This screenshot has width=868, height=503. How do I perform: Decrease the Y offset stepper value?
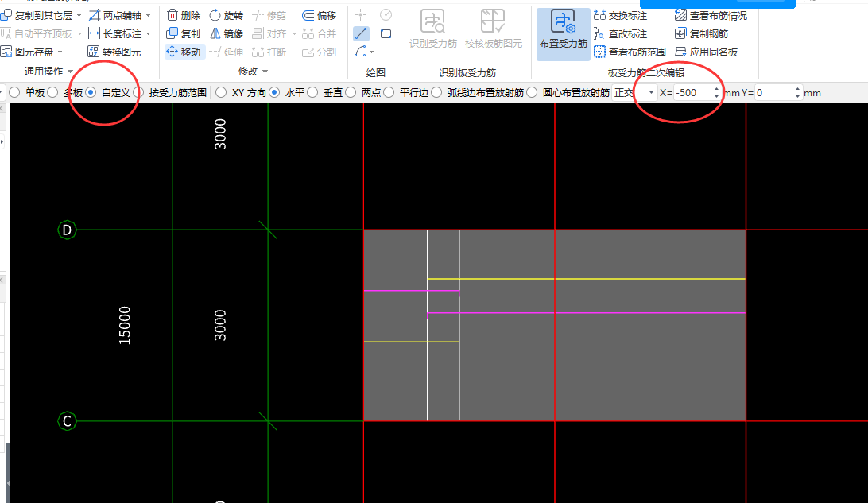[x=798, y=96]
